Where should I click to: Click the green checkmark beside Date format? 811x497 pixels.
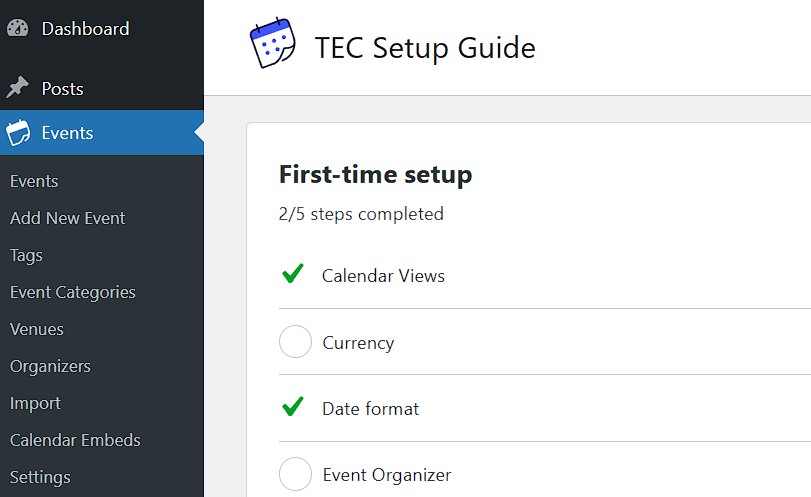click(x=293, y=407)
